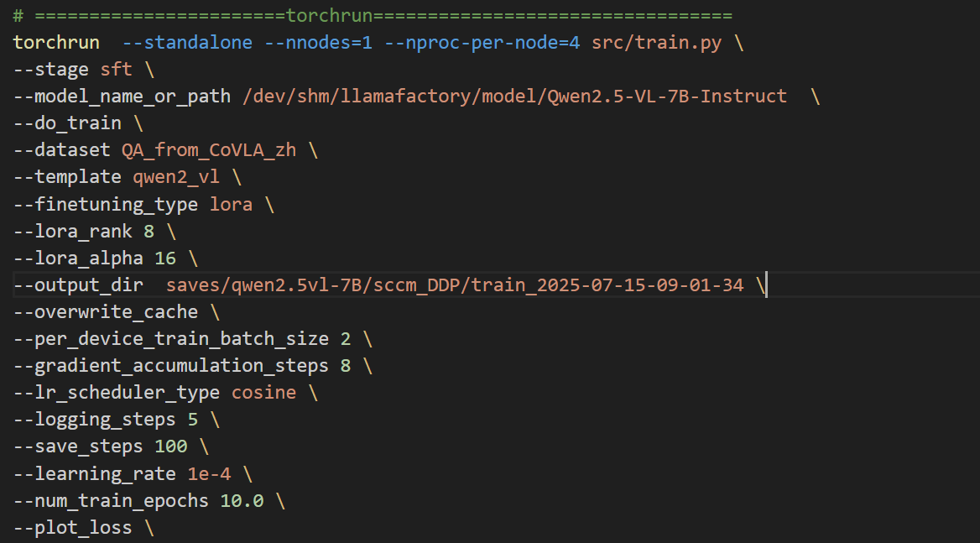Click the qwen2_vl template value
This screenshot has width=980, height=543.
(181, 177)
